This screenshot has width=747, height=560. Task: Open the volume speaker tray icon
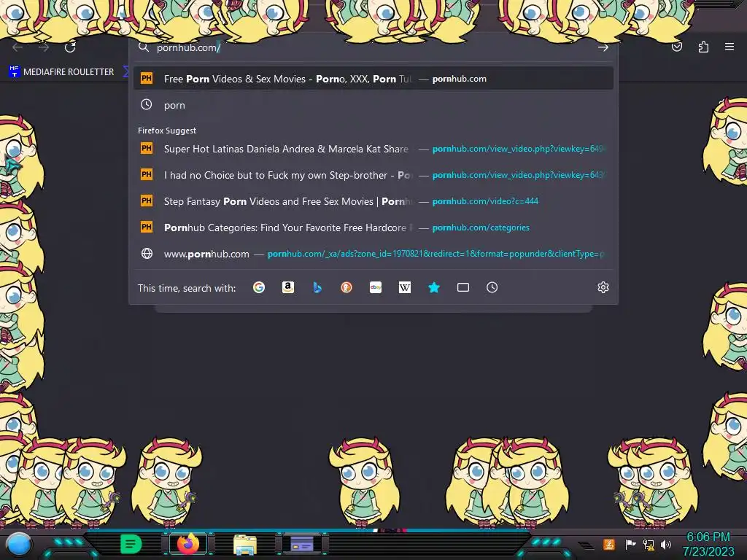pyautogui.click(x=666, y=544)
